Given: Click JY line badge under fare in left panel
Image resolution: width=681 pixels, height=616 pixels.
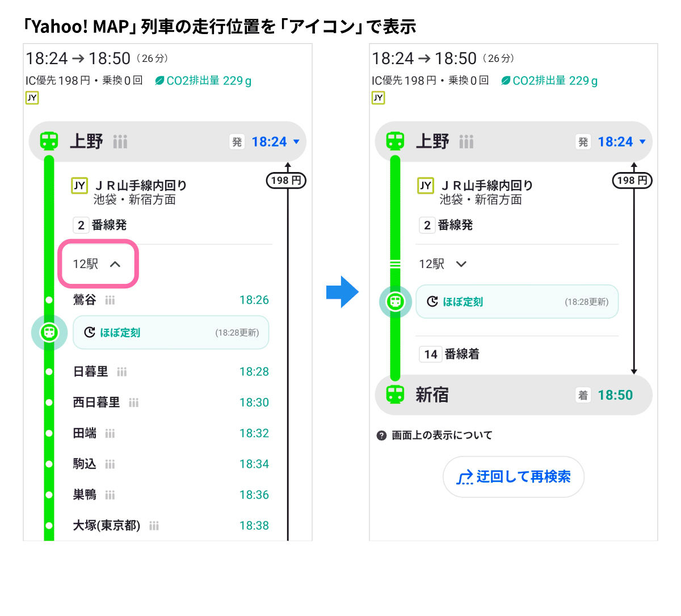Looking at the screenshot, I should click(32, 98).
